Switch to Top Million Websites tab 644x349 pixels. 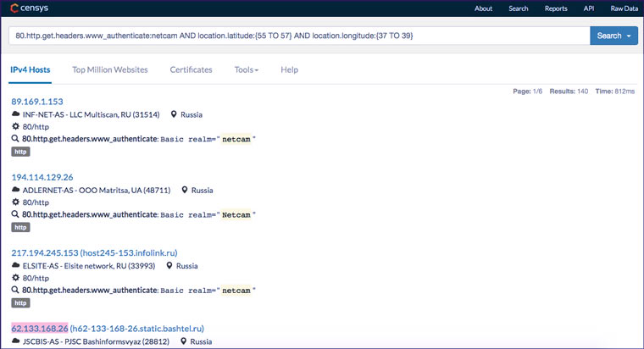[x=110, y=69]
